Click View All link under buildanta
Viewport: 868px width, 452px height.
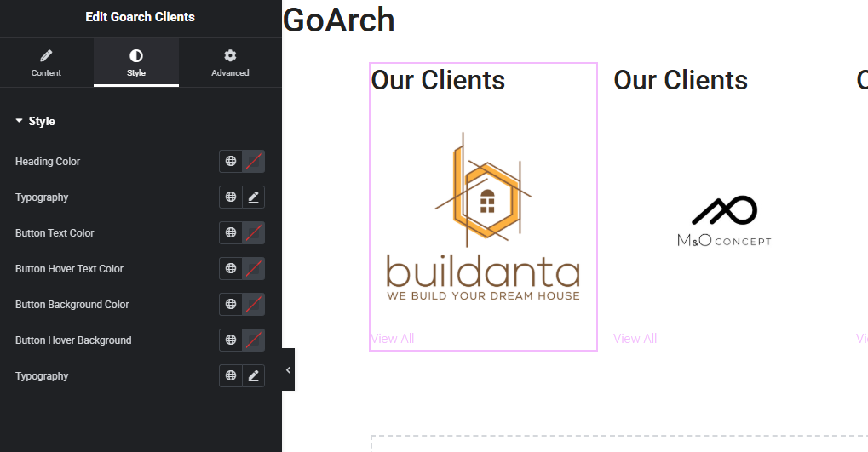click(x=393, y=339)
